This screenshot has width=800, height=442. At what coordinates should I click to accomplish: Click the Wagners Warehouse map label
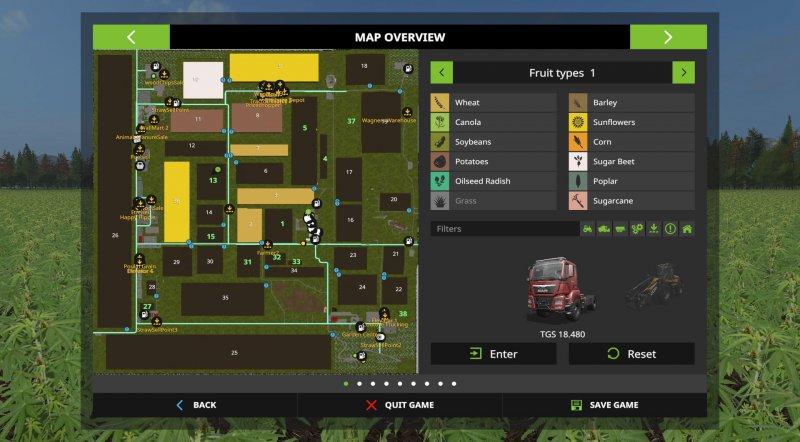[389, 121]
